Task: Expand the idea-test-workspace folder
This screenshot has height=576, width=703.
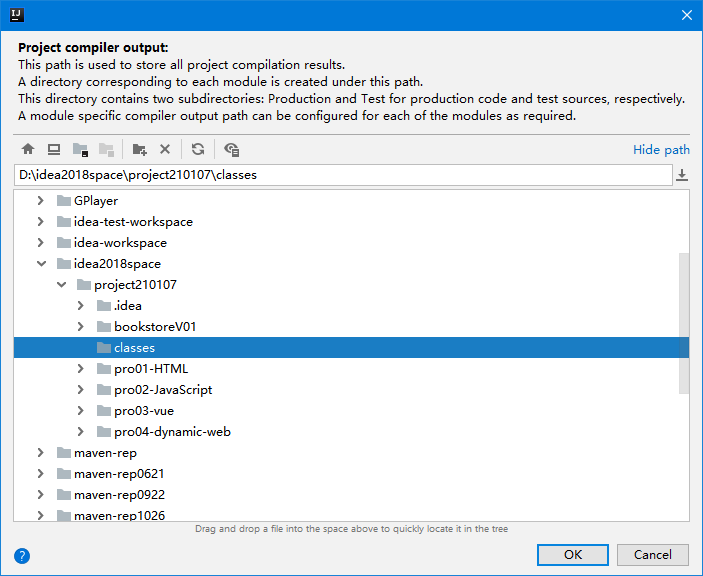Action: (x=40, y=221)
